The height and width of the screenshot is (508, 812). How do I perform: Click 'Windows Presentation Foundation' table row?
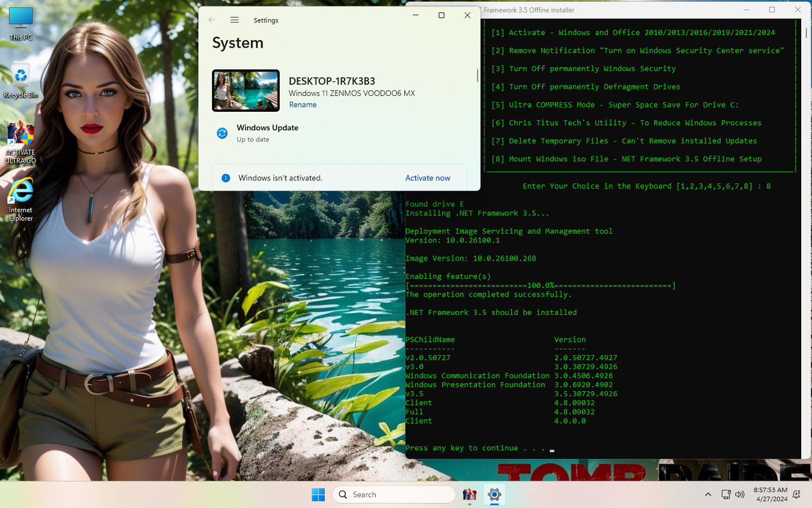point(509,385)
